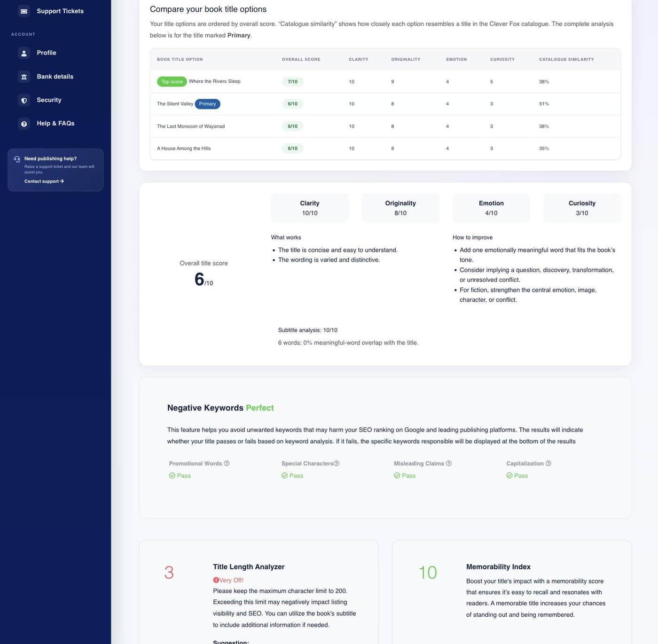Click 35% catalogue similarity value
Screen dimensions: 658x644
[544, 149]
